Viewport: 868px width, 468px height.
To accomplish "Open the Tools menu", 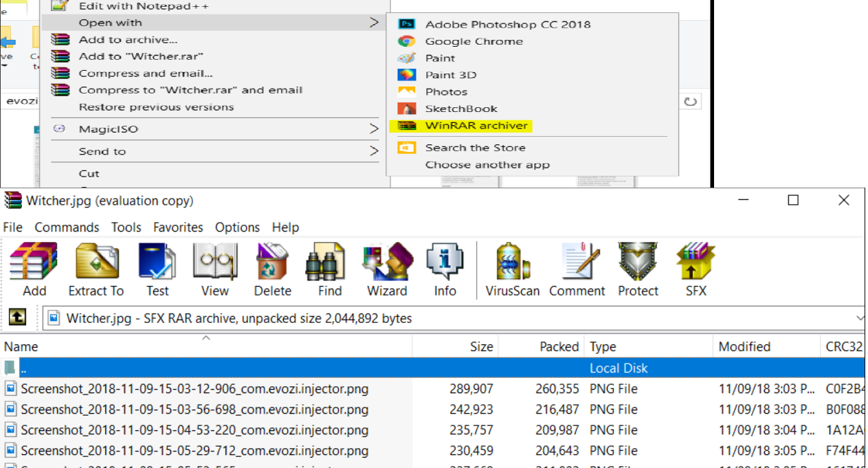I will [x=126, y=227].
